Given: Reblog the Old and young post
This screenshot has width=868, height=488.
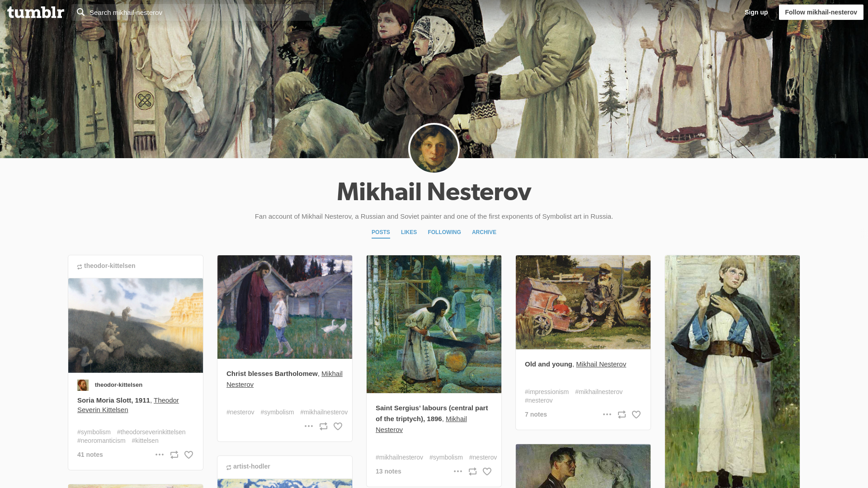Looking at the screenshot, I should pyautogui.click(x=622, y=415).
